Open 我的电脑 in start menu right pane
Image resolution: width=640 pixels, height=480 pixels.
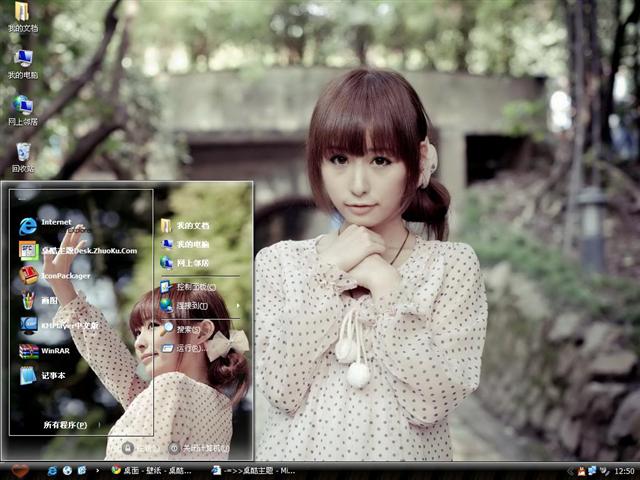(x=185, y=244)
